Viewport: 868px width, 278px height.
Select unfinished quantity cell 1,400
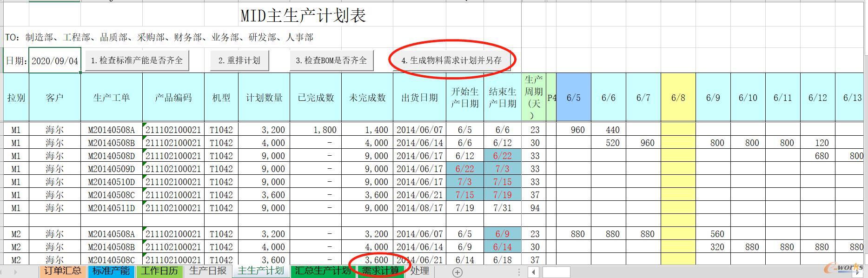[367, 130]
